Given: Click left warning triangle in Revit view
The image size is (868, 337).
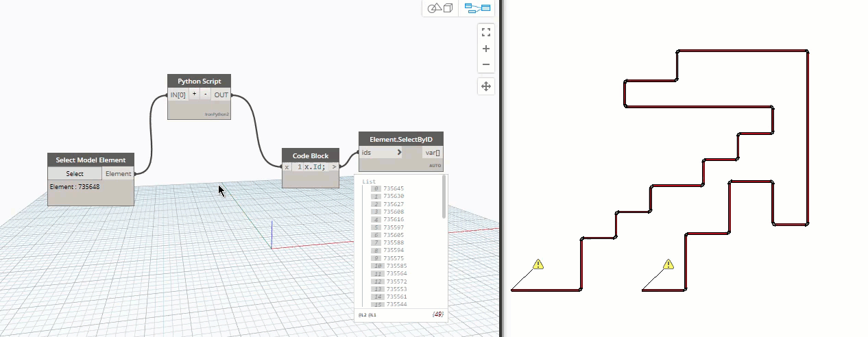Looking at the screenshot, I should [x=538, y=264].
